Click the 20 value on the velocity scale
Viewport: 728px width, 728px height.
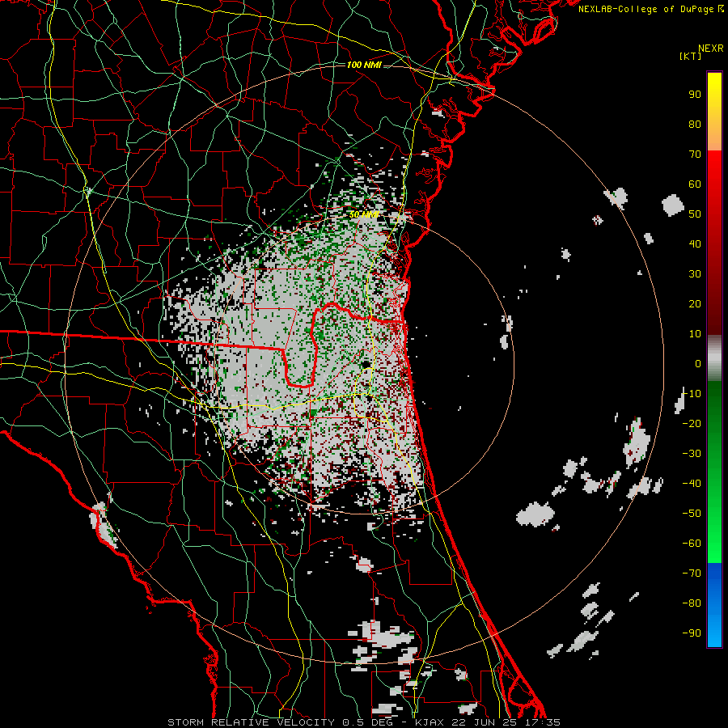[x=695, y=304]
